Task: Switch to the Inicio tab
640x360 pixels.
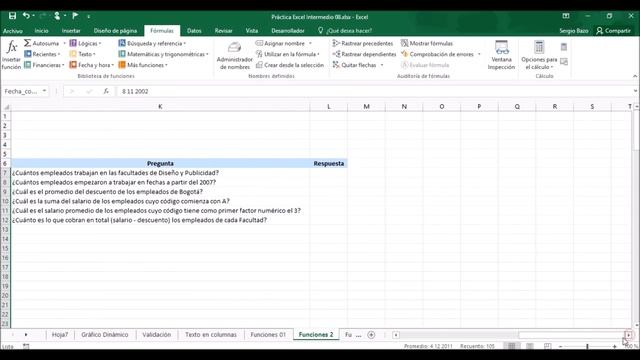Action: (41, 31)
